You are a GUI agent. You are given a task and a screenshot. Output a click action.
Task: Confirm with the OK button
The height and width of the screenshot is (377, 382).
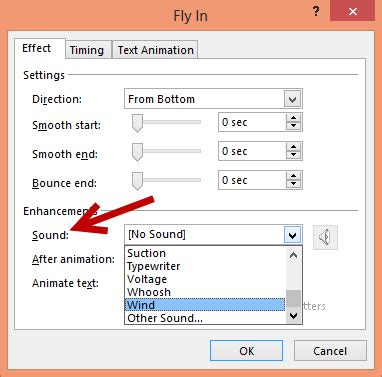(x=247, y=351)
